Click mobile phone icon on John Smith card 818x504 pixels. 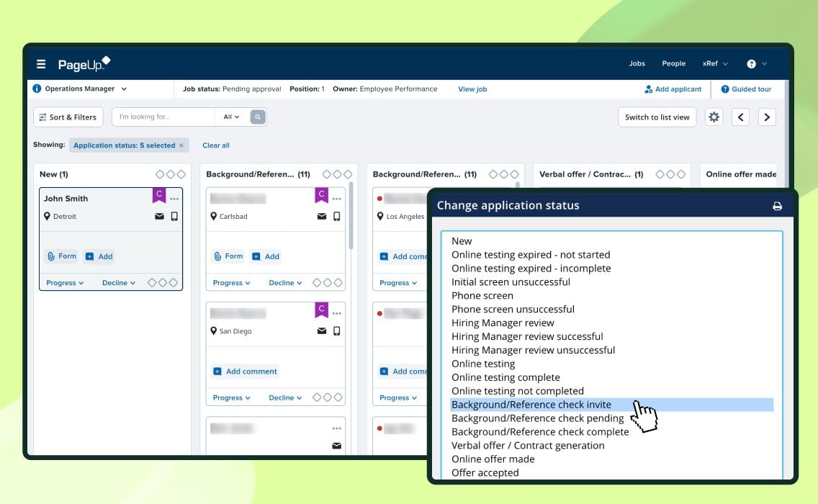tap(174, 216)
